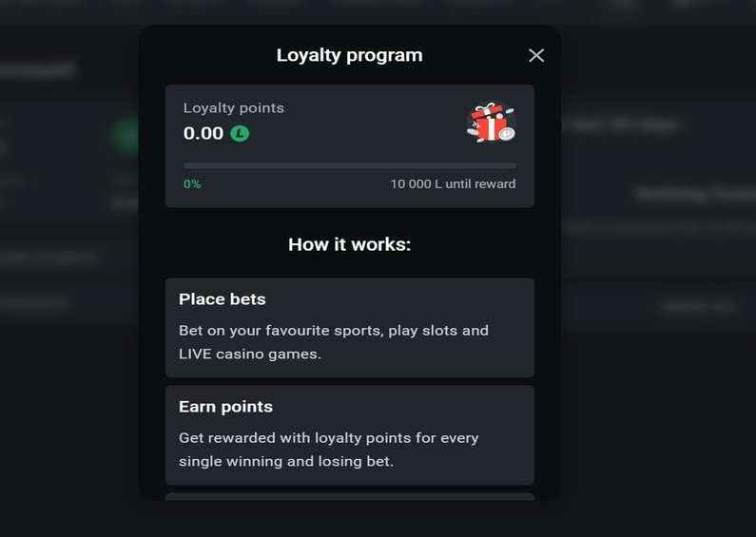756x537 pixels.
Task: Click the 'How it works:' heading
Action: click(350, 244)
